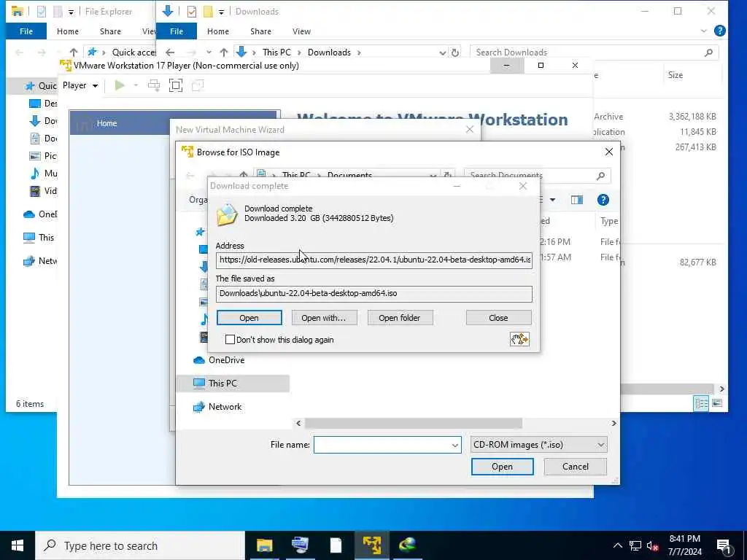Click Send Ctrl+Alt+Del toolbar icon in VMware
This screenshot has width=747, height=560.
click(154, 86)
